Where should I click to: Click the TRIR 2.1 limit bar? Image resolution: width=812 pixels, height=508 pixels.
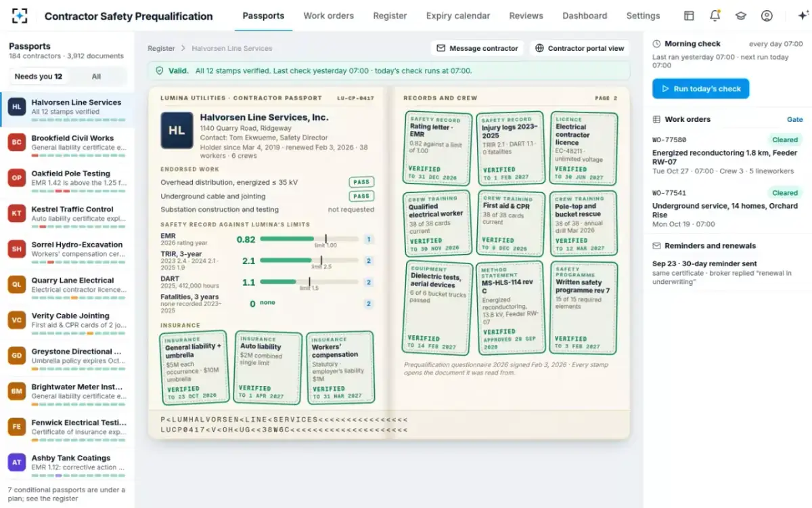point(309,261)
